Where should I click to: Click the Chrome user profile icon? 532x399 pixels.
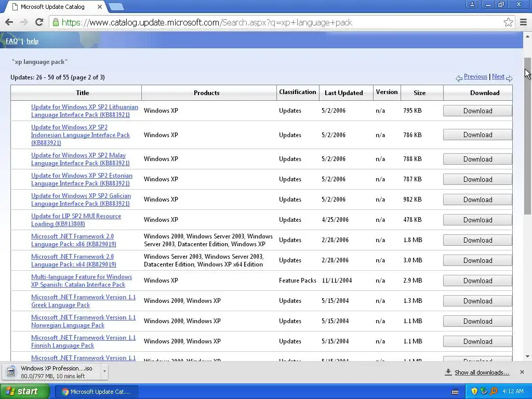[472, 4]
